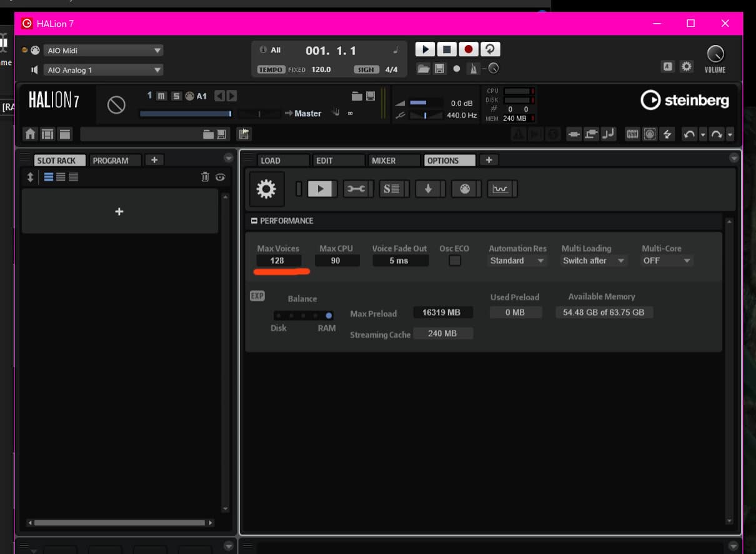
Task: Open the undo history dropdown arrow
Action: point(703,134)
